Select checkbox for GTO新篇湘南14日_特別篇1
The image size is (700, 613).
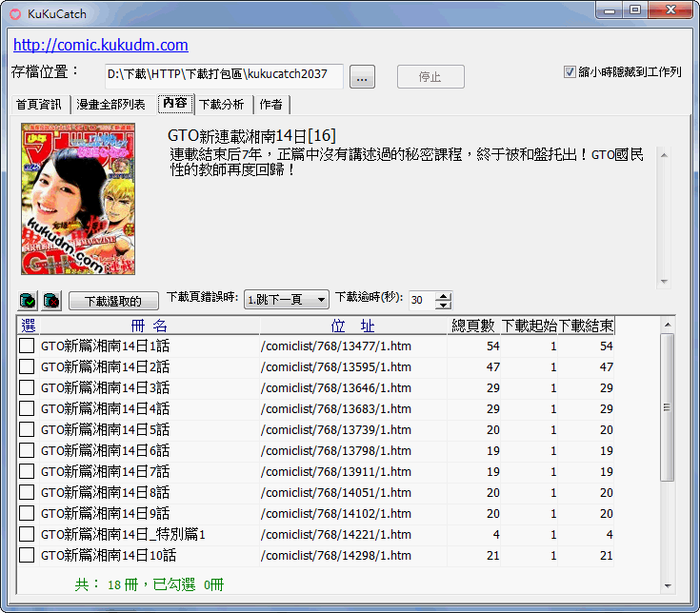click(x=27, y=535)
